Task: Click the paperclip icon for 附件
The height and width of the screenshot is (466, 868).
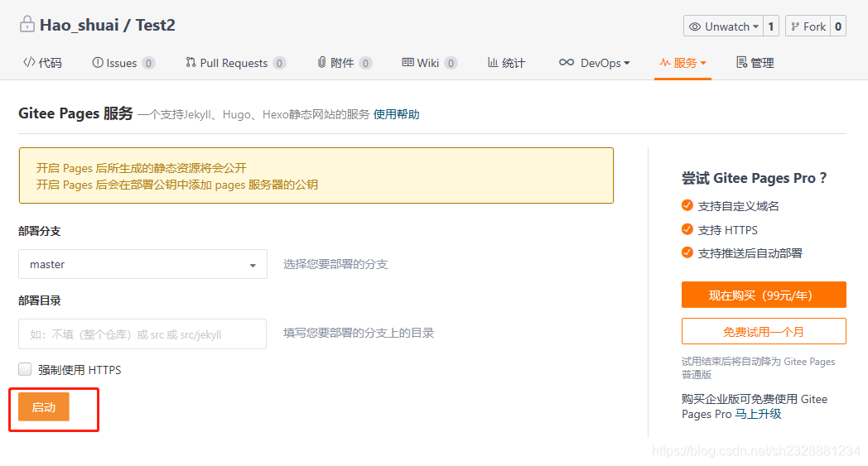Action: (321, 62)
